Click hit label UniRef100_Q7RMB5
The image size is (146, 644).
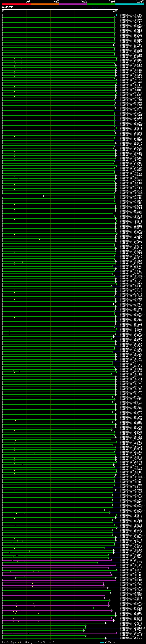coord(131,304)
